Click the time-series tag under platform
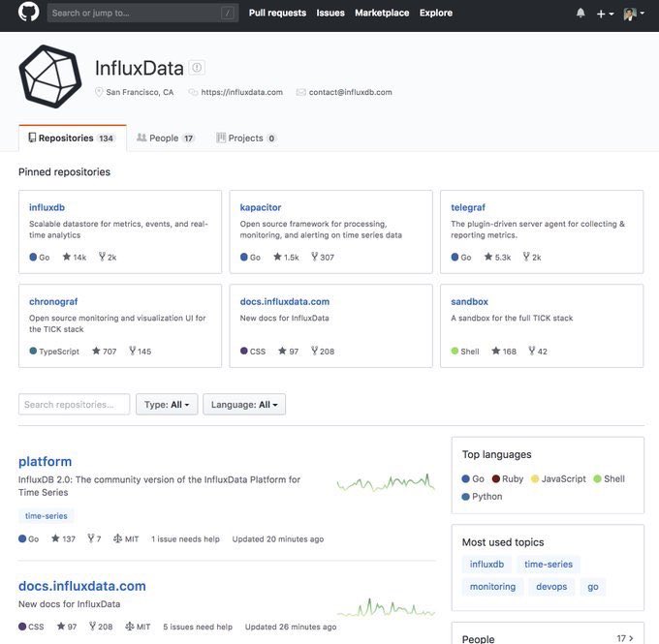Viewport: 659px width, 644px height. (47, 515)
